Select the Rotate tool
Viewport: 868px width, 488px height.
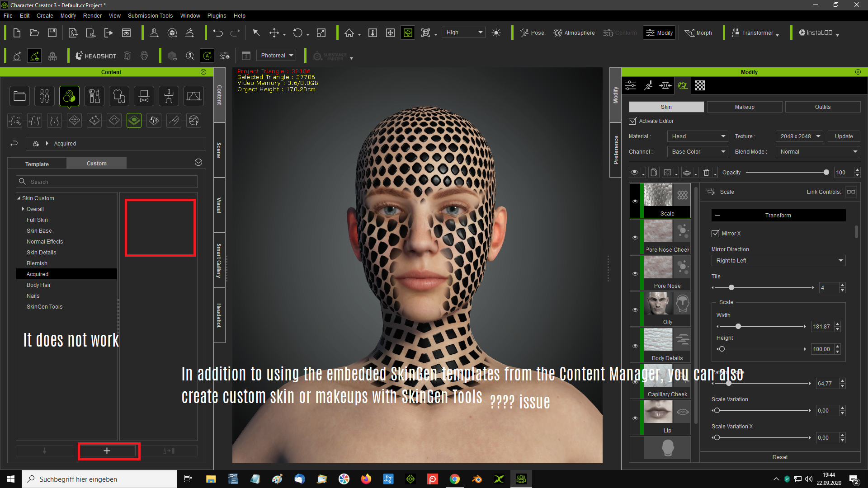(x=297, y=33)
